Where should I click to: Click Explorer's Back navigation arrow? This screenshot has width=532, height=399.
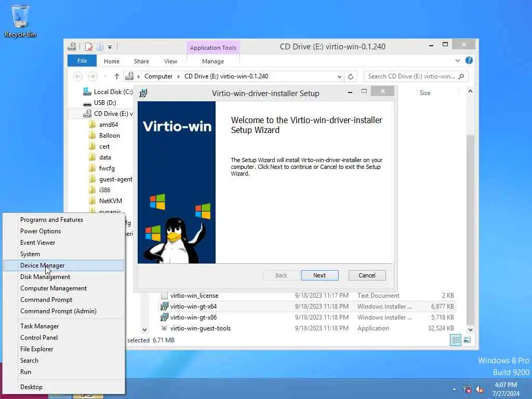78,76
